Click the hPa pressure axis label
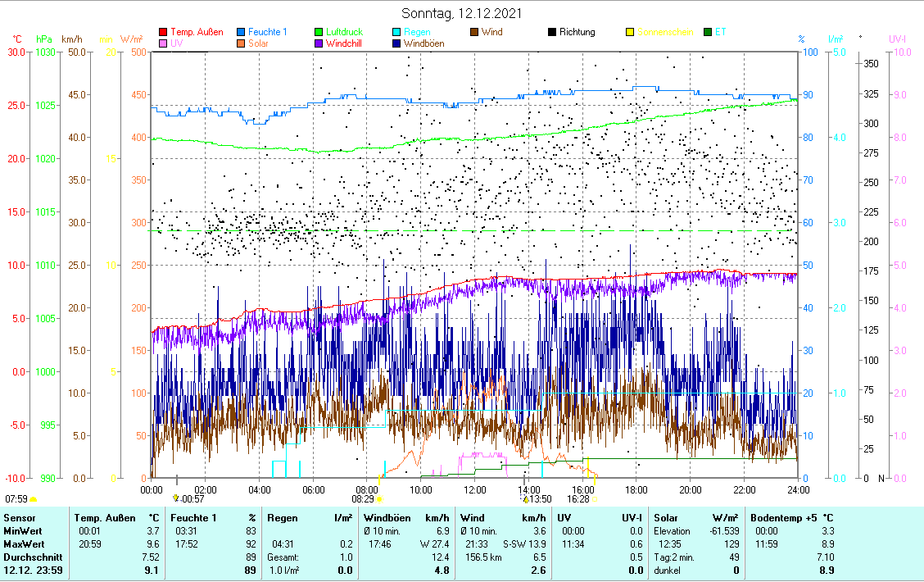Viewport: 924px width, 582px height. (43, 39)
